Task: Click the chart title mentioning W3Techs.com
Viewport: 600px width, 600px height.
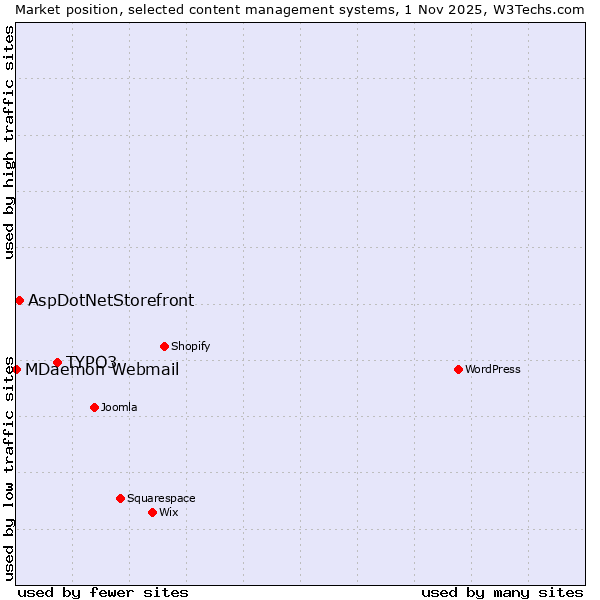Action: click(300, 9)
